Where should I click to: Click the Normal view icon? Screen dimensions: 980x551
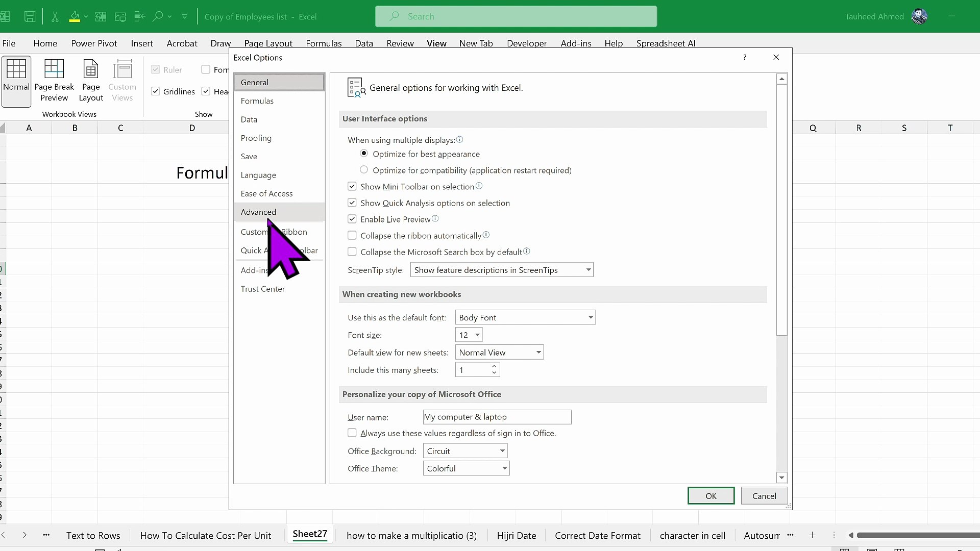(x=16, y=81)
